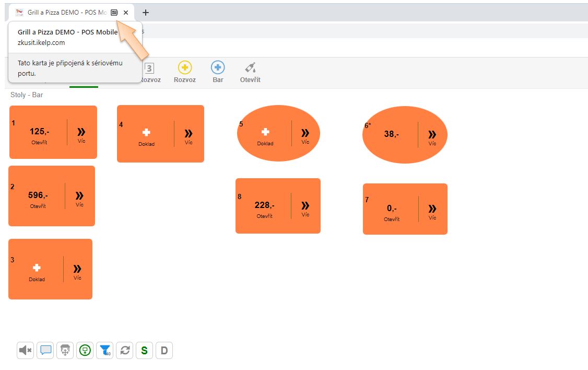Toggle the green S button
588x370 pixels.
tap(144, 350)
